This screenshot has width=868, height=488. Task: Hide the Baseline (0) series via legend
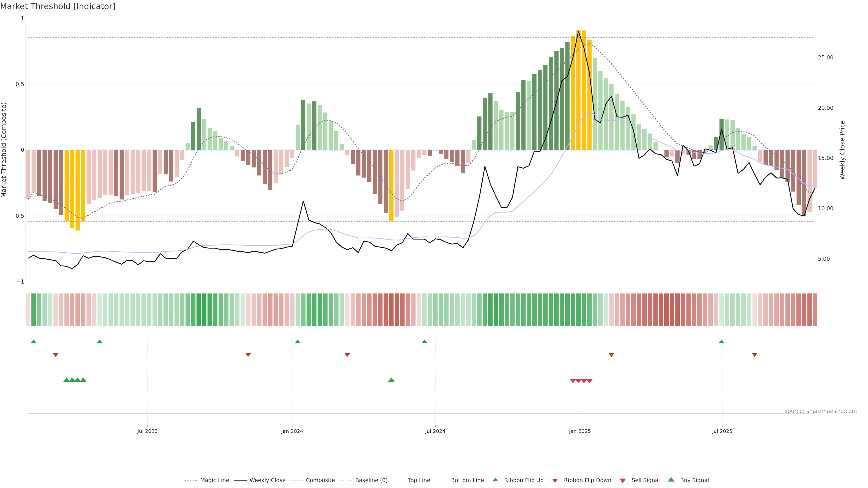(371, 480)
